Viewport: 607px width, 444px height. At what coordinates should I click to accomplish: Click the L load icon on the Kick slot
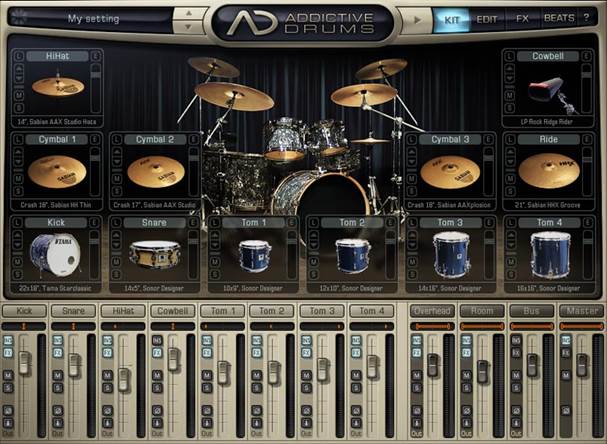(17, 223)
